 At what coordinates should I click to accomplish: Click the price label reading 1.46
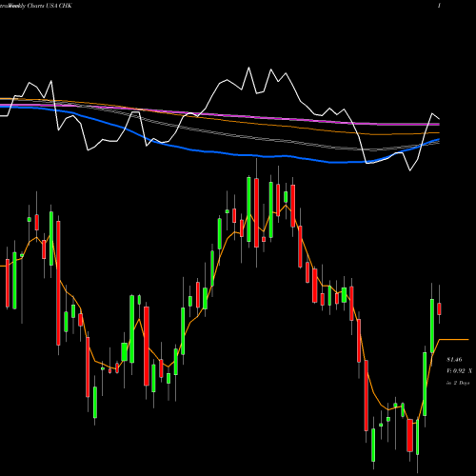point(454,360)
